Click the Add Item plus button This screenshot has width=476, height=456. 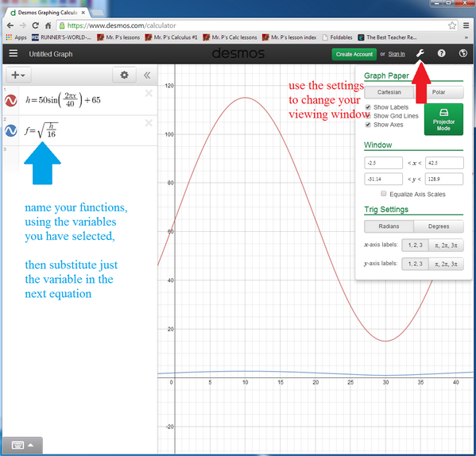(18, 75)
